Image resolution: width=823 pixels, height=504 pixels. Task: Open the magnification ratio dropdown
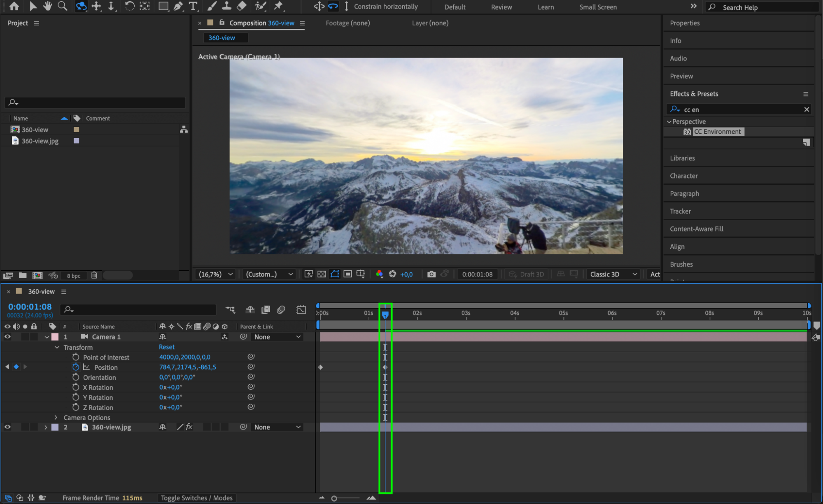pyautogui.click(x=216, y=274)
